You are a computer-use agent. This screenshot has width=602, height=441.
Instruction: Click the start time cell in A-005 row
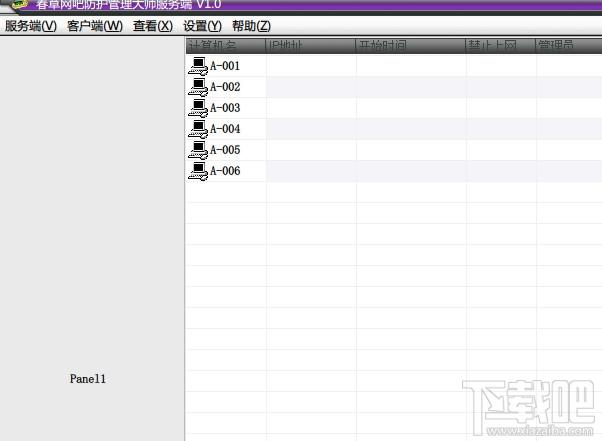pyautogui.click(x=410, y=150)
